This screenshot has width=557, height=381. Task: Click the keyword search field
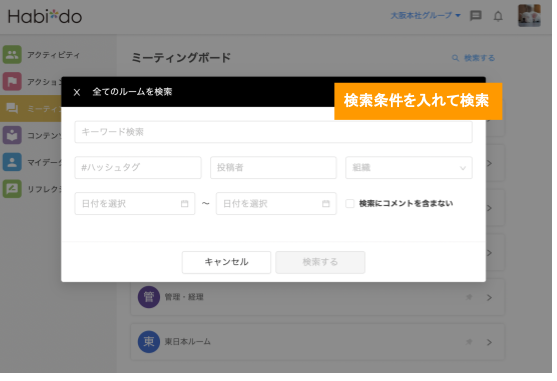273,132
